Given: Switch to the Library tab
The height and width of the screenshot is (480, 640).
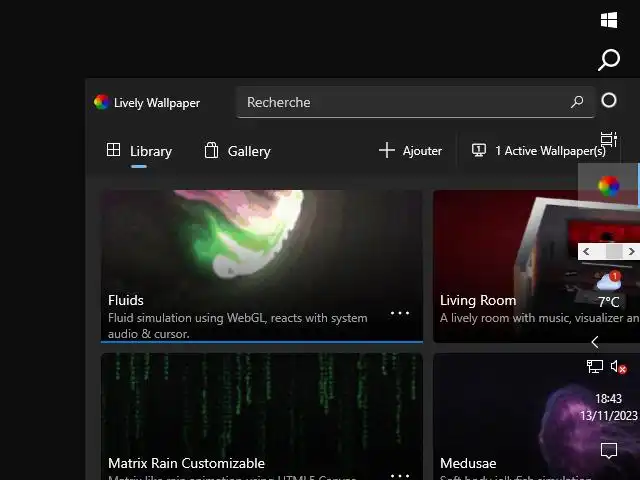Looking at the screenshot, I should pos(139,151).
